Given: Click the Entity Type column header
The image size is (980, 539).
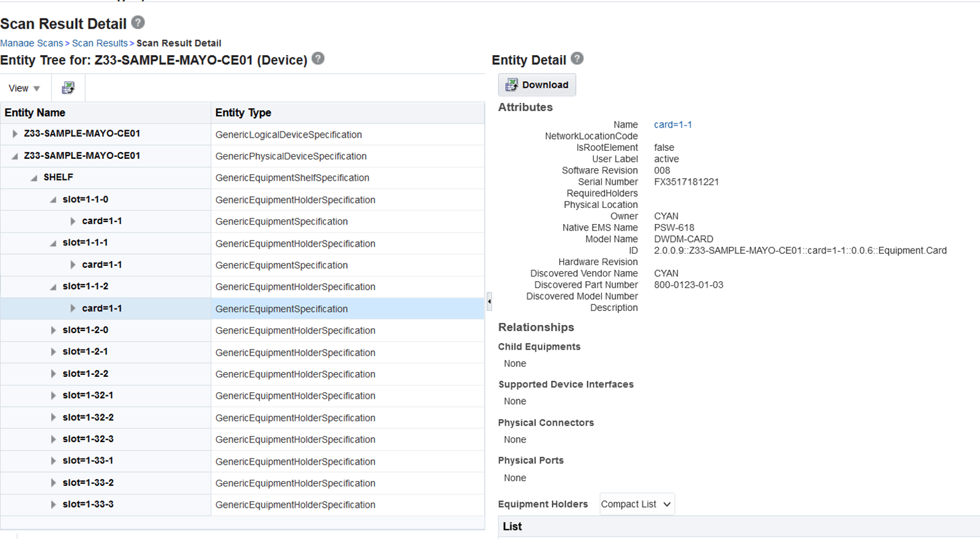Looking at the screenshot, I should pos(243,113).
